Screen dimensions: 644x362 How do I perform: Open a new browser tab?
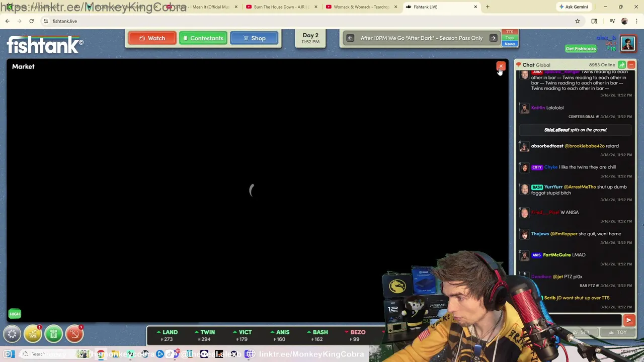pos(488,7)
